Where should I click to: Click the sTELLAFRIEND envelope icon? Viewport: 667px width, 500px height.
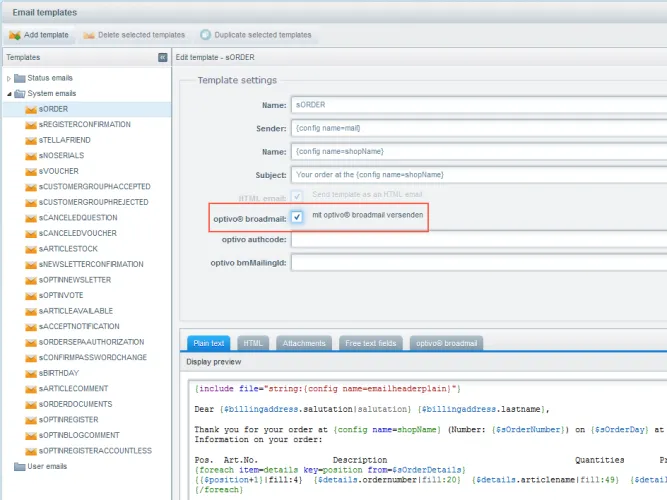tap(31, 140)
